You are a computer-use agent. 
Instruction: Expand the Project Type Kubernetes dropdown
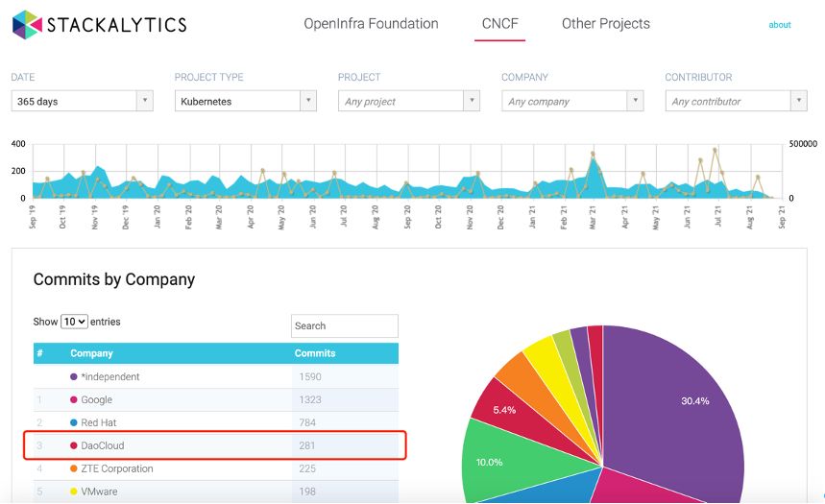(245, 101)
